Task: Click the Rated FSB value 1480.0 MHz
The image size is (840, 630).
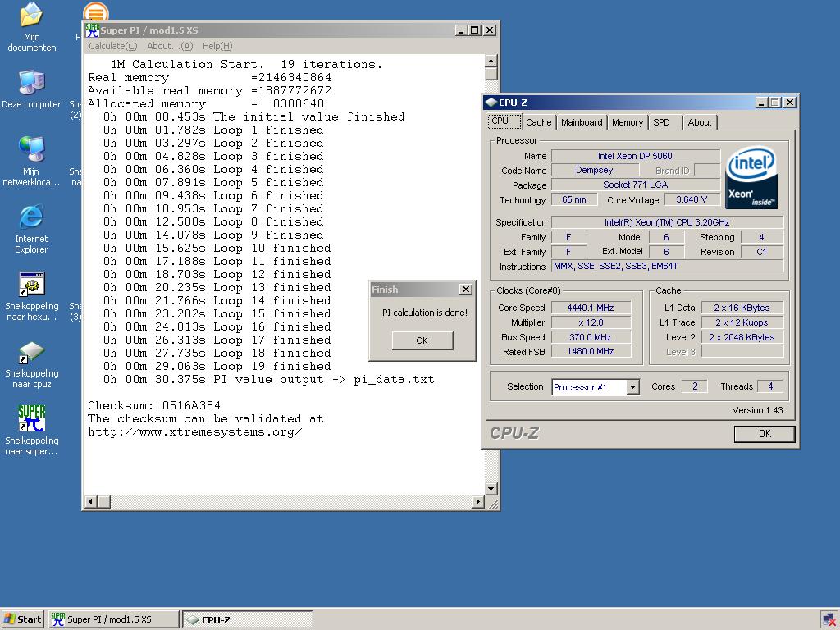Action: click(591, 351)
